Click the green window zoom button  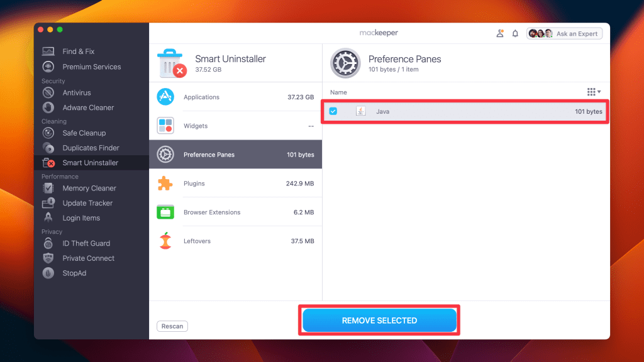(60, 30)
